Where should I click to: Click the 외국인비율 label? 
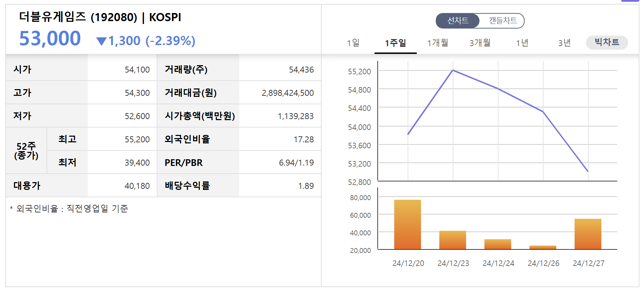[187, 139]
